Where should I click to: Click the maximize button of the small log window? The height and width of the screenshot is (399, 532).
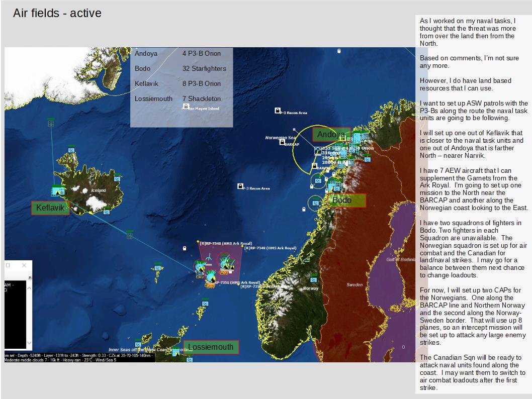(x=8, y=265)
